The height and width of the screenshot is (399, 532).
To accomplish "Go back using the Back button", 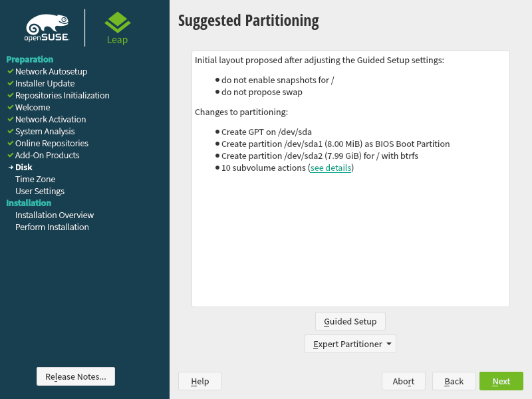I will [454, 381].
